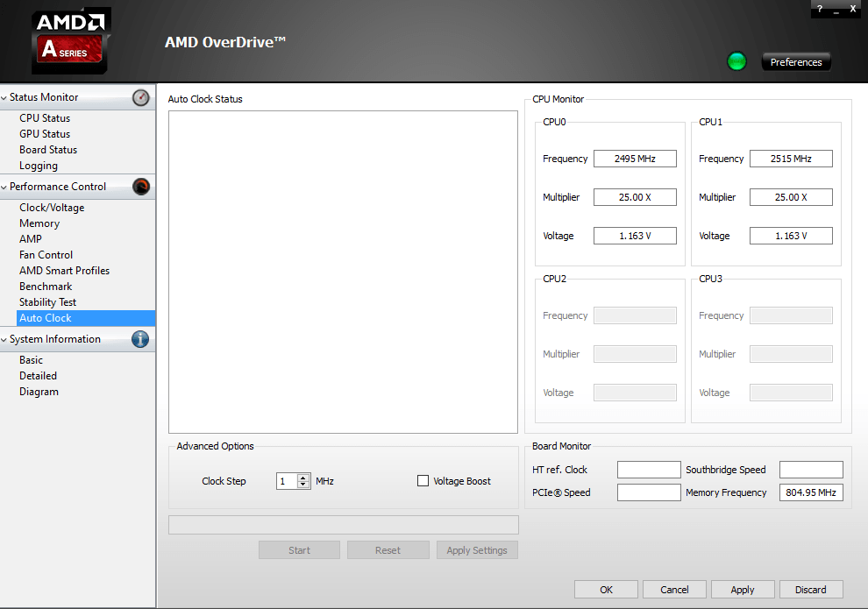Select Memory under Performance Control

click(x=39, y=223)
